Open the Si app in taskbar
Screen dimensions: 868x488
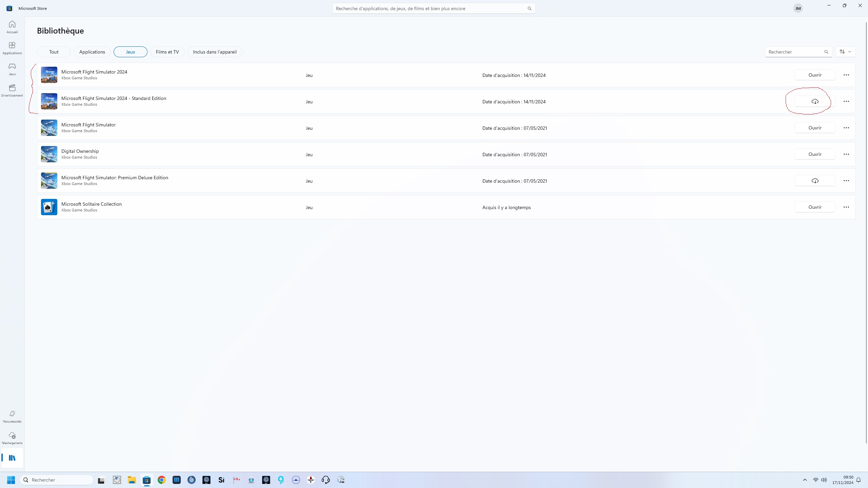pyautogui.click(x=221, y=480)
